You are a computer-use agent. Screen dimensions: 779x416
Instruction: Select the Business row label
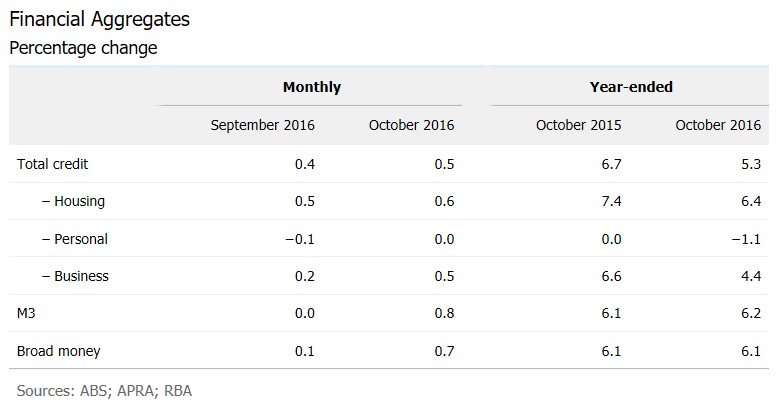pyautogui.click(x=75, y=276)
